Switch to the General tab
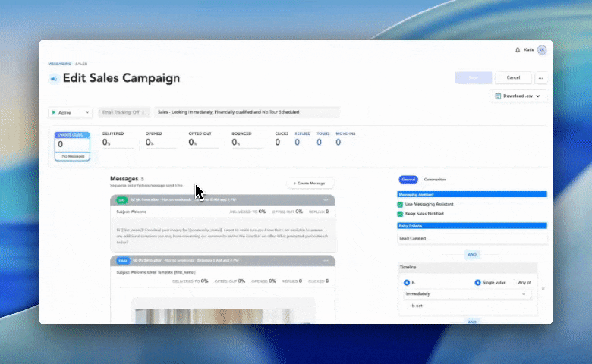592x364 pixels. point(408,180)
